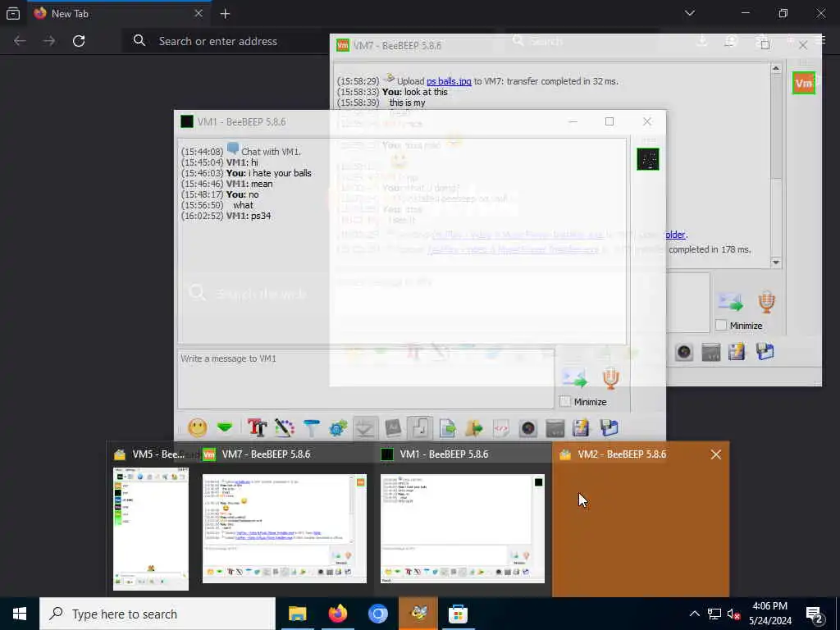The image size is (840, 630).
Task: Click send folder icon in VM1 toolbar
Action: click(x=474, y=427)
